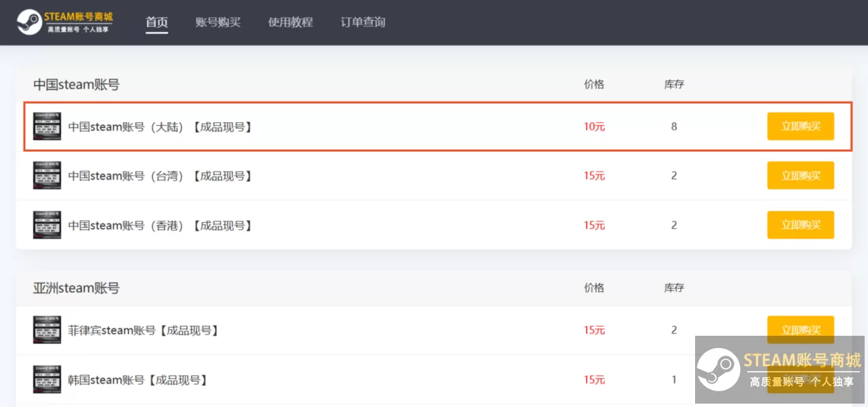
Task: Click the 亚洲steam账号 section header
Action: tap(77, 288)
